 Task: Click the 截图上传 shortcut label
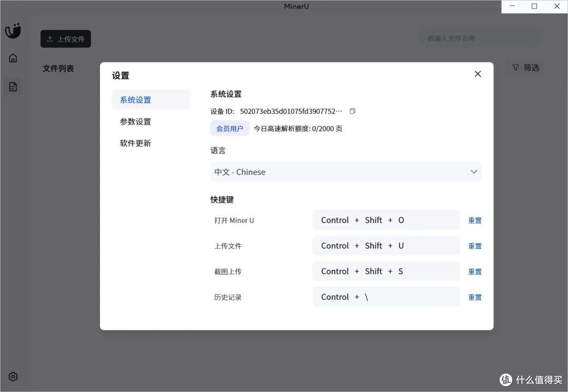point(228,272)
